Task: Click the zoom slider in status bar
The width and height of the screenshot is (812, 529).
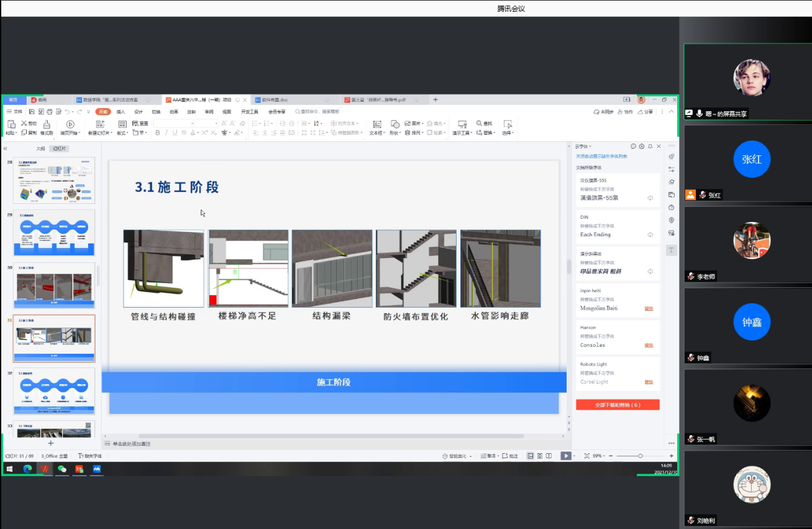Action: tap(641, 456)
